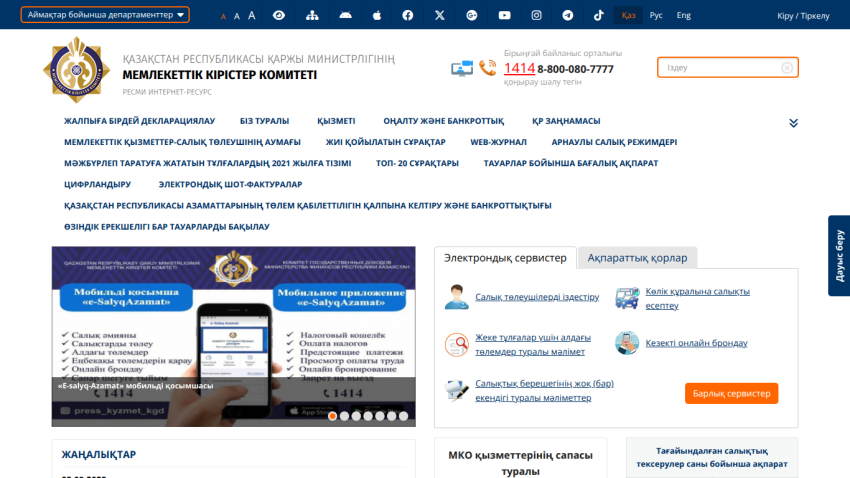Image resolution: width=850 pixels, height=478 pixels.
Task: Open the WEB-журнал menu item
Action: (498, 142)
